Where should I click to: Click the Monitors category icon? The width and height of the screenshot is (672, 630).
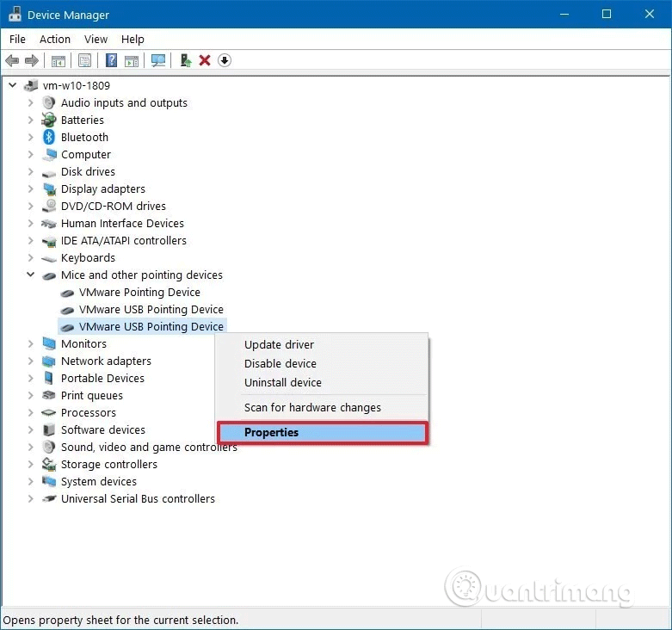point(49,343)
